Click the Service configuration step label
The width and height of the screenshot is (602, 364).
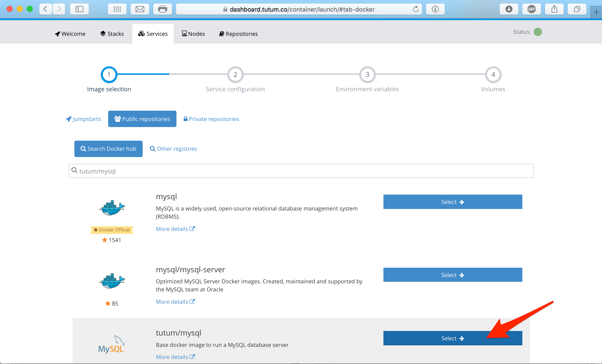235,89
